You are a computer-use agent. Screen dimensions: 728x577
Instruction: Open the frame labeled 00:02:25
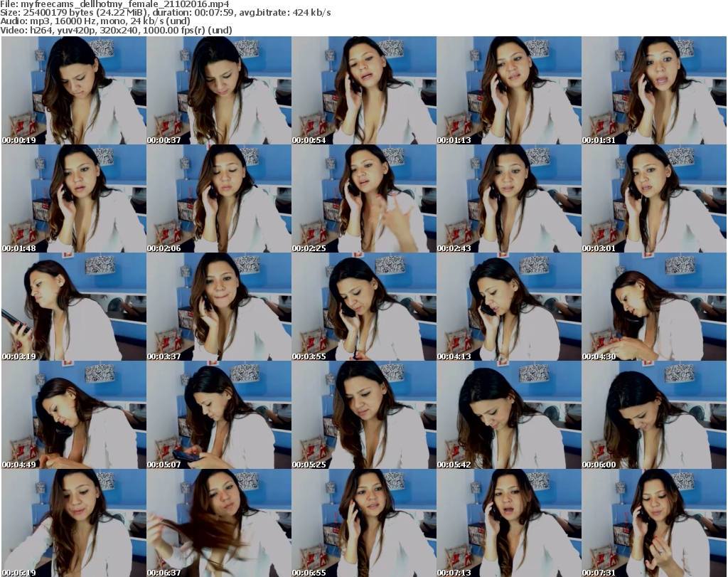coord(363,198)
